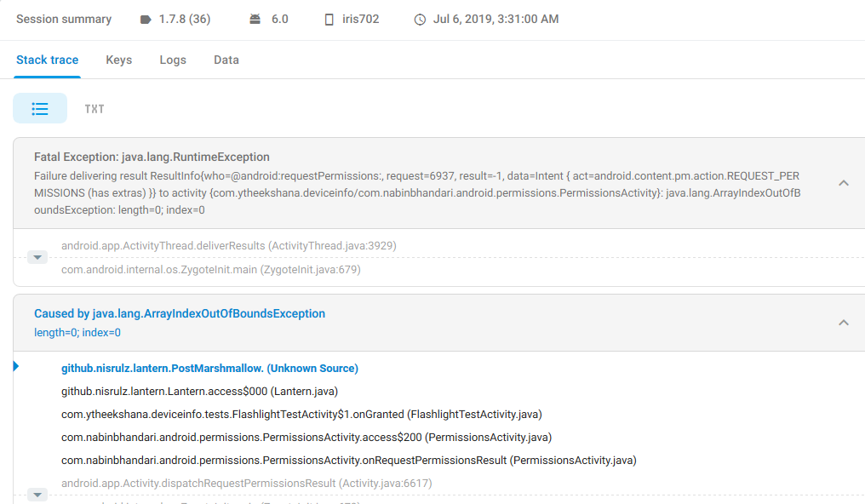Select FlashlightTestActivity$1.onGranted frame line
This screenshot has height=504, width=865.
click(301, 414)
